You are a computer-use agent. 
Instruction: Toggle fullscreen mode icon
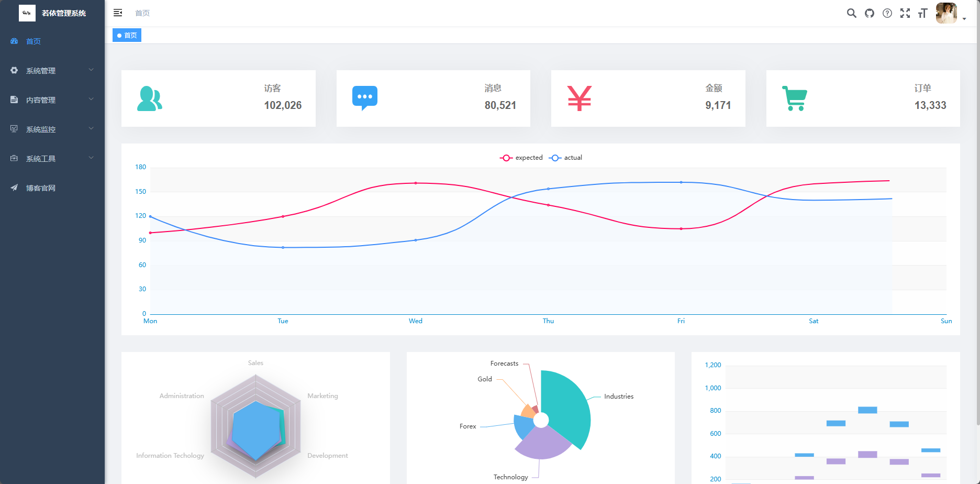[905, 13]
